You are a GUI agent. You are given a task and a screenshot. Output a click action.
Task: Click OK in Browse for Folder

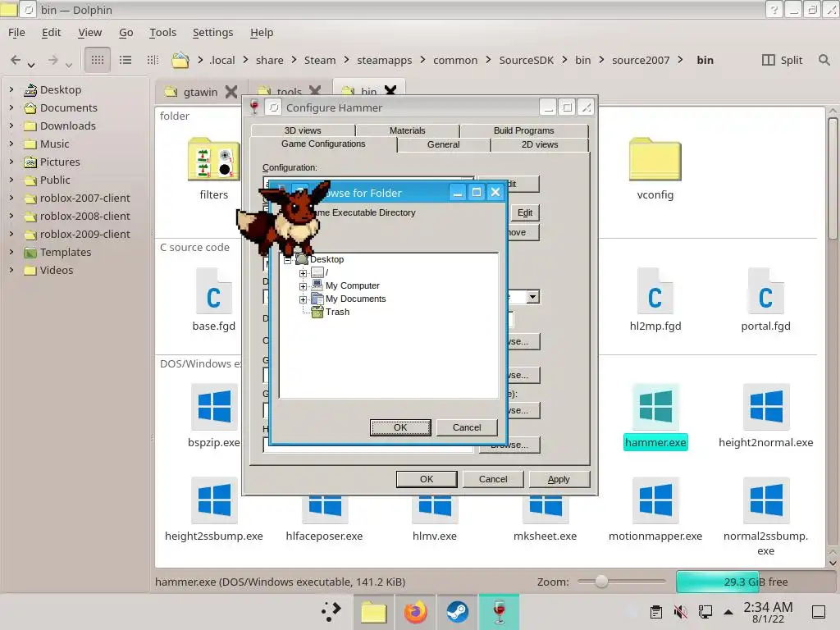point(400,427)
